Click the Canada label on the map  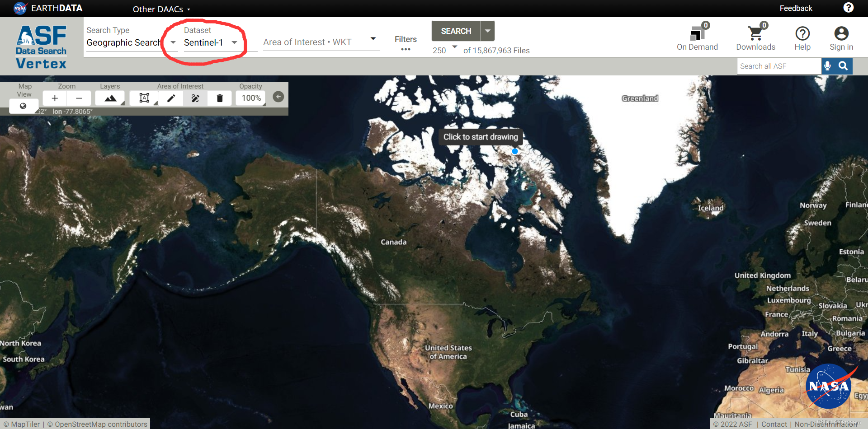(393, 242)
